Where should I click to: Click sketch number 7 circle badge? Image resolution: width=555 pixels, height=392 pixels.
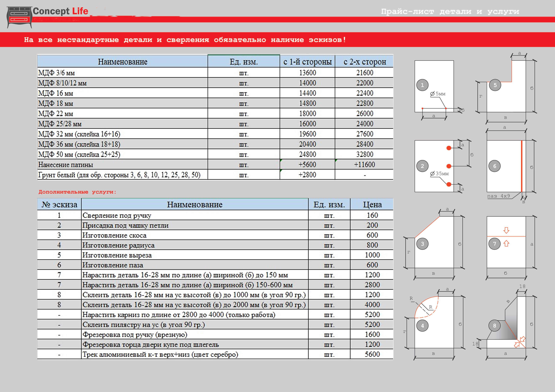494,244
